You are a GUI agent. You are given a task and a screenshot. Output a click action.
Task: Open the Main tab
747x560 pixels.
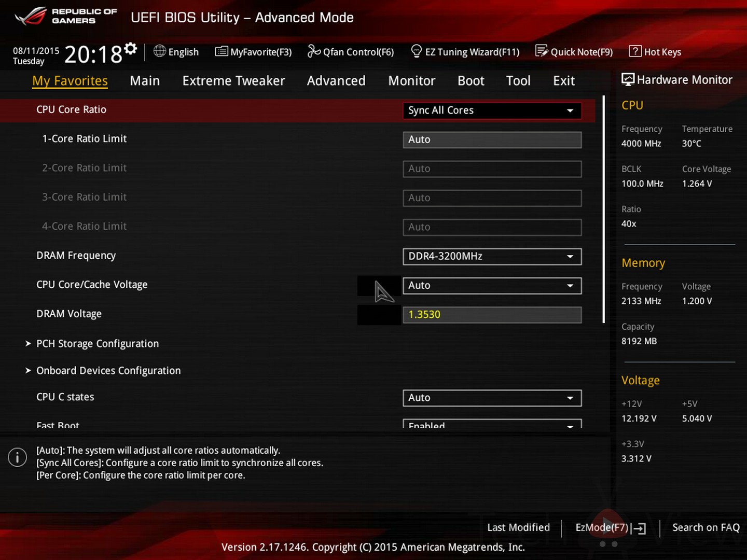coord(145,81)
